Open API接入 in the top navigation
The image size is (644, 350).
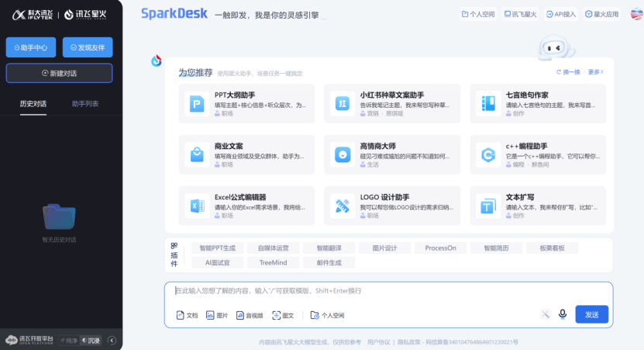pos(561,14)
